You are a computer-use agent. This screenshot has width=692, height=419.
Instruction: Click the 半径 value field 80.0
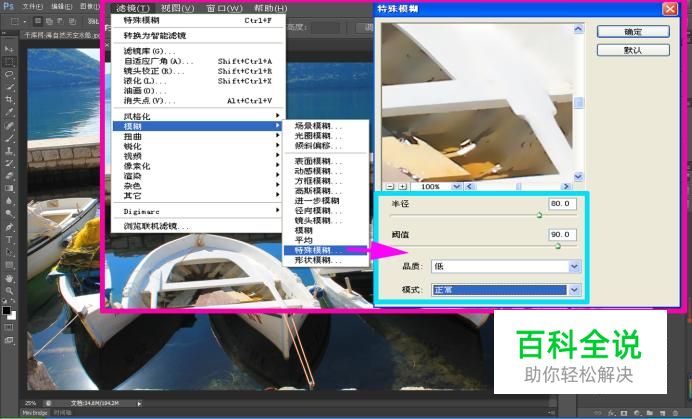click(x=562, y=204)
